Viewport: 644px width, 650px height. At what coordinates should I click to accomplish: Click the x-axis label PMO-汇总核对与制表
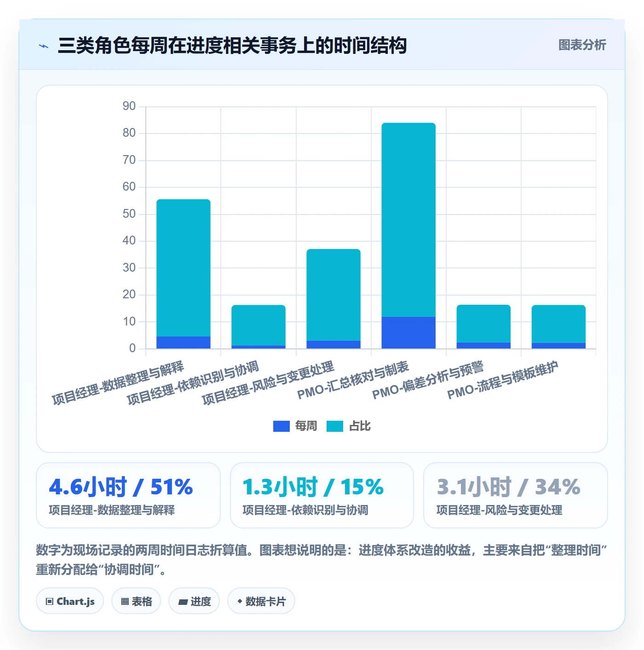pyautogui.click(x=353, y=380)
